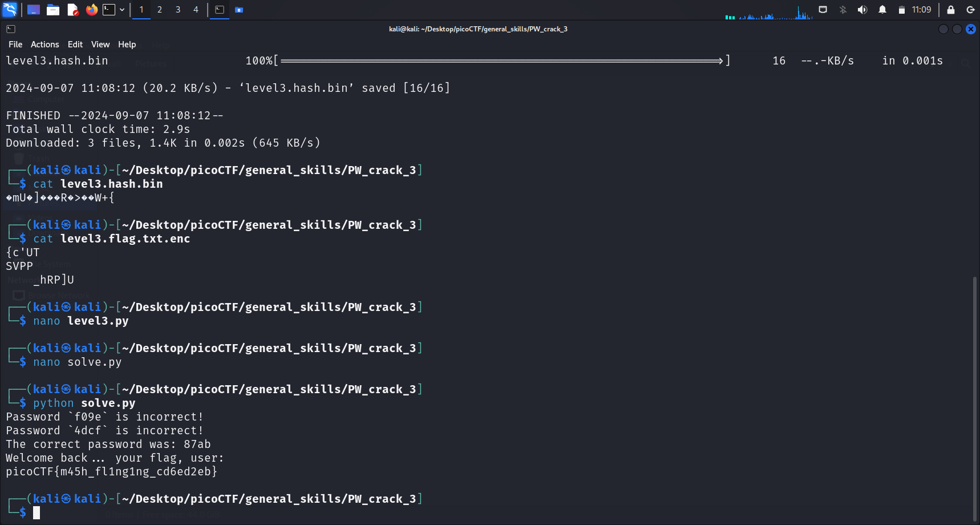Open the Actions menu

pos(44,45)
